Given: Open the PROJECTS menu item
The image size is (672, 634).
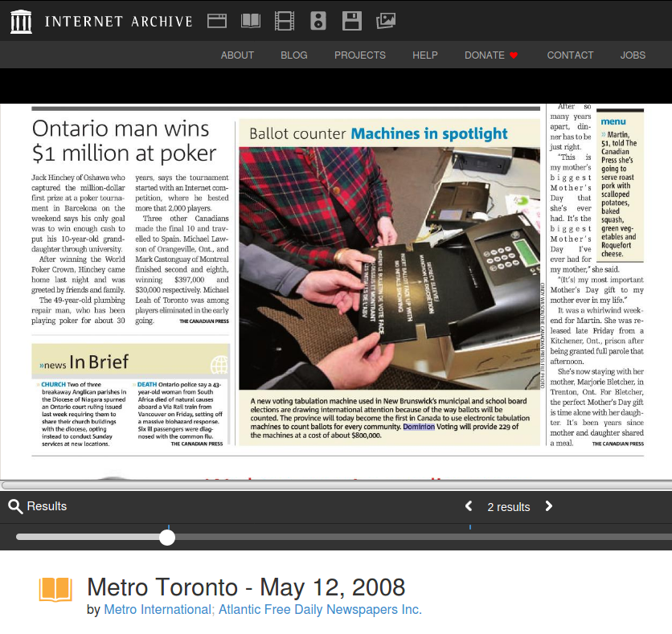Looking at the screenshot, I should pyautogui.click(x=360, y=55).
